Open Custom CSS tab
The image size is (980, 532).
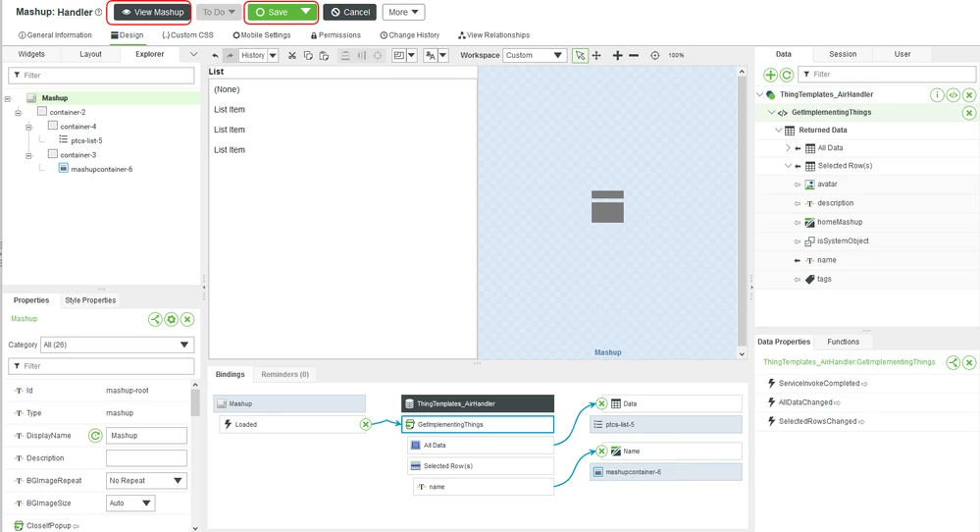pos(187,35)
